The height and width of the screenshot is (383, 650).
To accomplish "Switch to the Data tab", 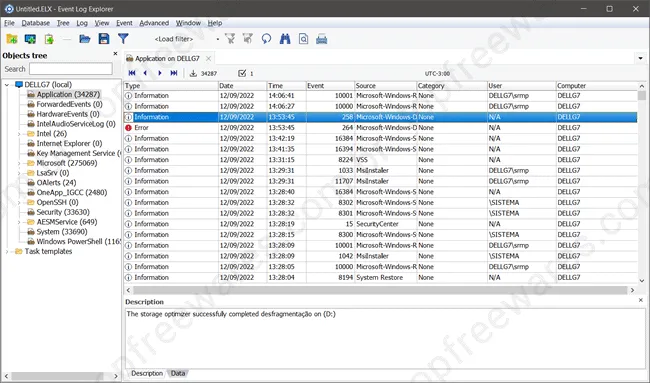I will 178,373.
